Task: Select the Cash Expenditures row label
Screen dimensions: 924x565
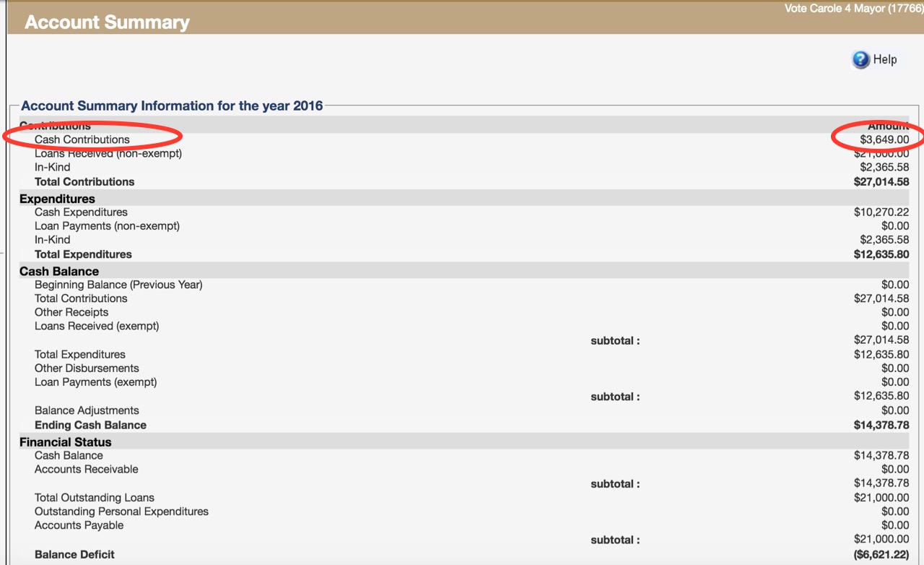Action: [x=81, y=212]
